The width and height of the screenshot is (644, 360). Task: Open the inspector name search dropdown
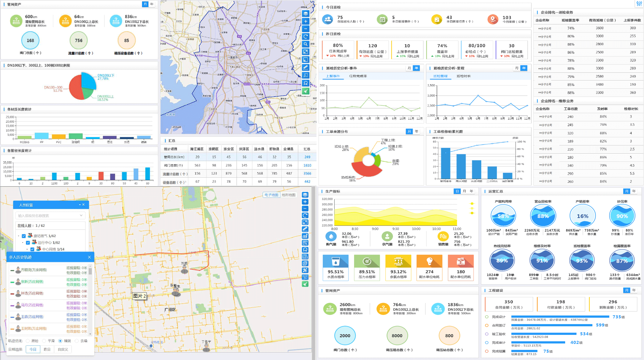[x=81, y=215]
